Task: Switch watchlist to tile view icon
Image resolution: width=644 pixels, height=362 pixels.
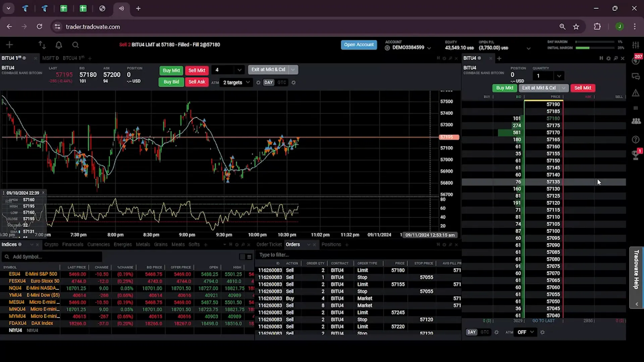Action: 242,257
